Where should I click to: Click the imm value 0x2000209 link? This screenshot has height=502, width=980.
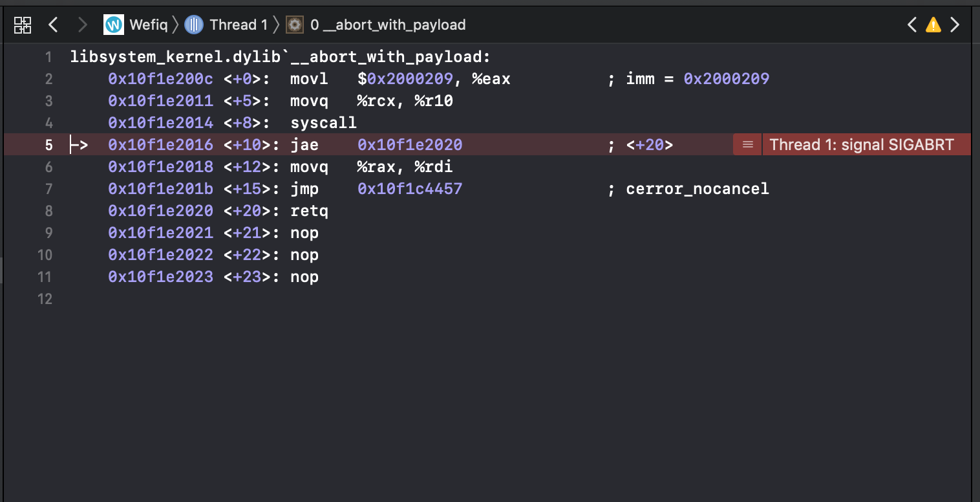727,78
